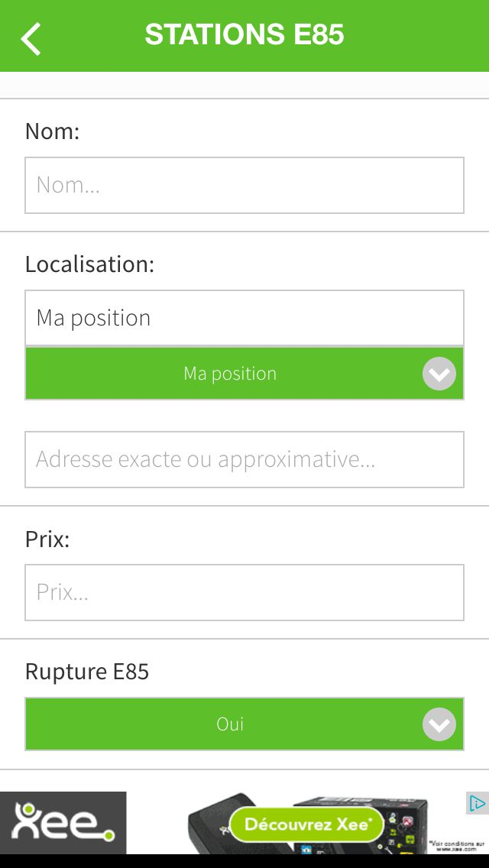Tap the STATIONS E85 header title
Screen dimensions: 489x868
244,35
